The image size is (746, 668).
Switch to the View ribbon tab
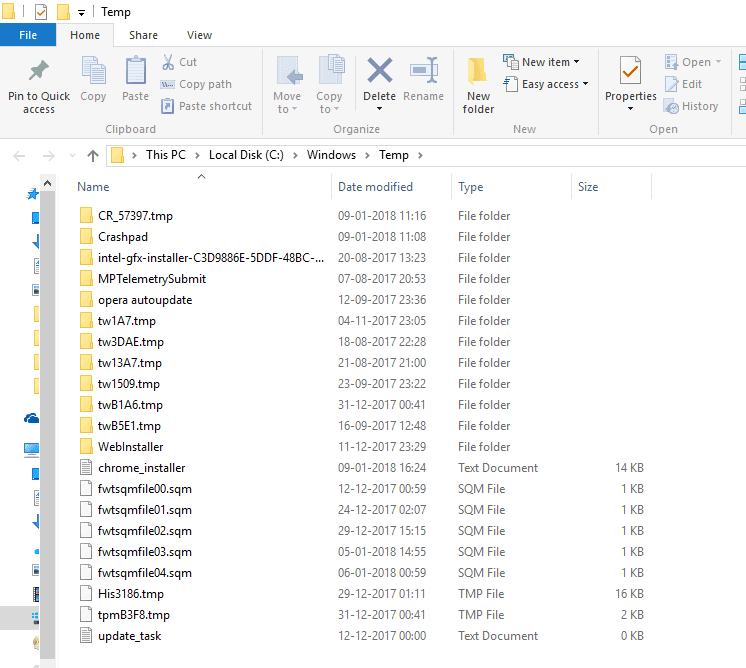point(199,35)
